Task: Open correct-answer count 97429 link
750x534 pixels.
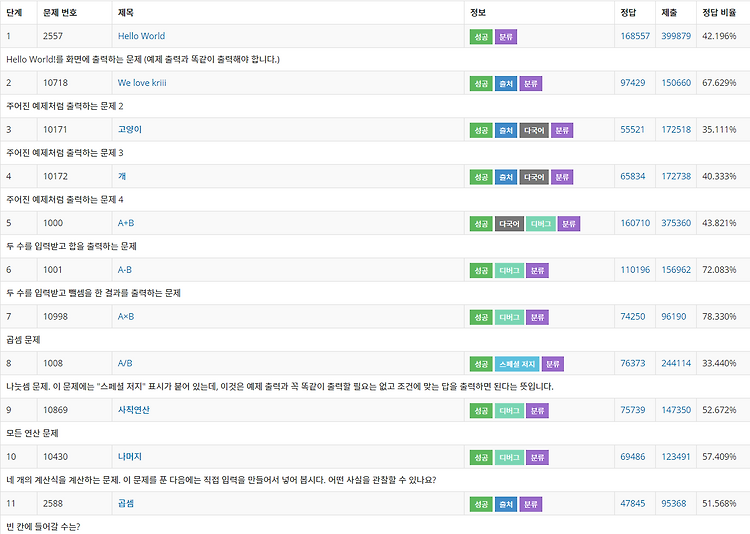Action: coord(632,83)
